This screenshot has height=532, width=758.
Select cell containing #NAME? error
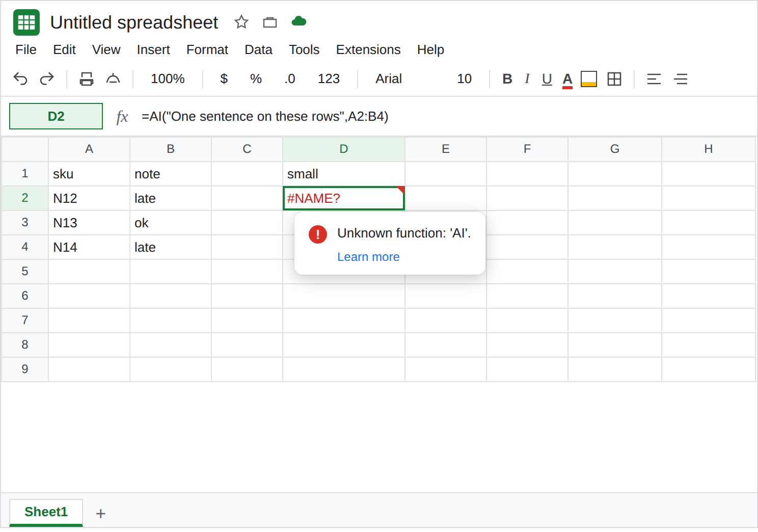pyautogui.click(x=344, y=198)
